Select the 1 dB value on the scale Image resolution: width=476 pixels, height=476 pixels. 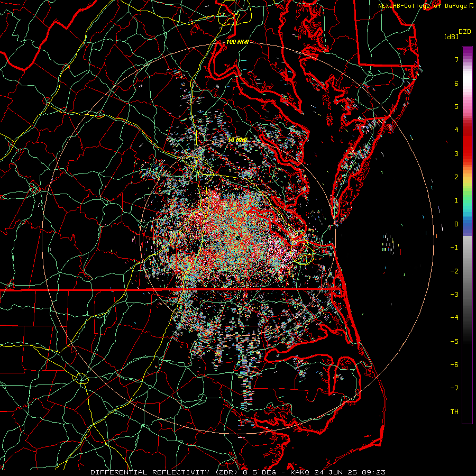[456, 200]
